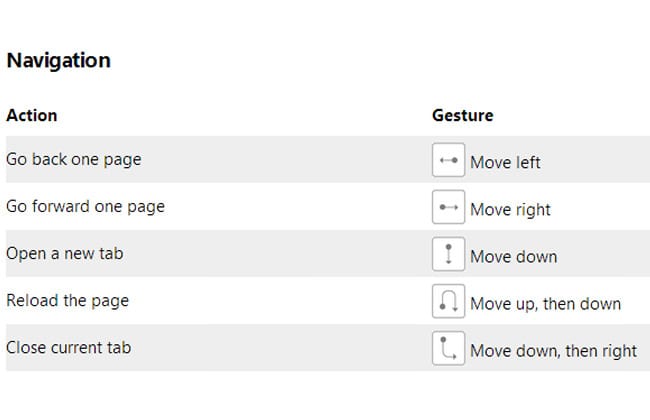Viewport: 650px width, 420px height.
Task: Select the 'Go forward one page' action text
Action: click(x=85, y=206)
